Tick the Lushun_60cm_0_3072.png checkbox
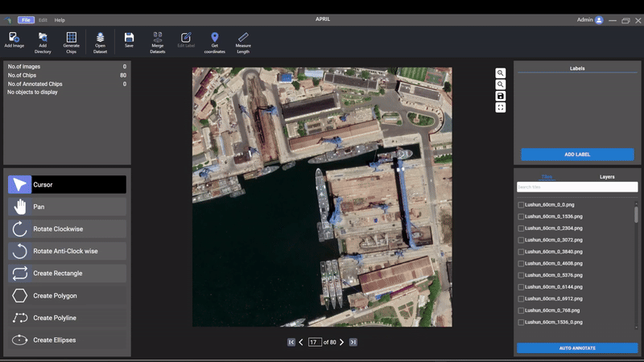 (x=521, y=241)
